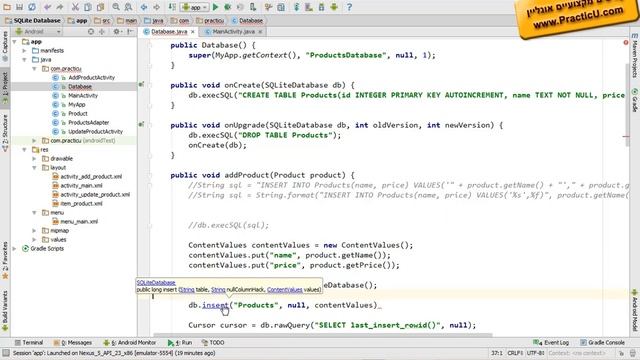Click the hide project panel icon
This screenshot has width=640, height=360.
click(130, 31)
